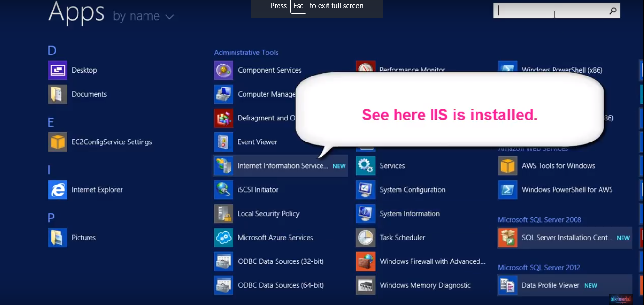Open Event Viewer icon

pos(224,142)
